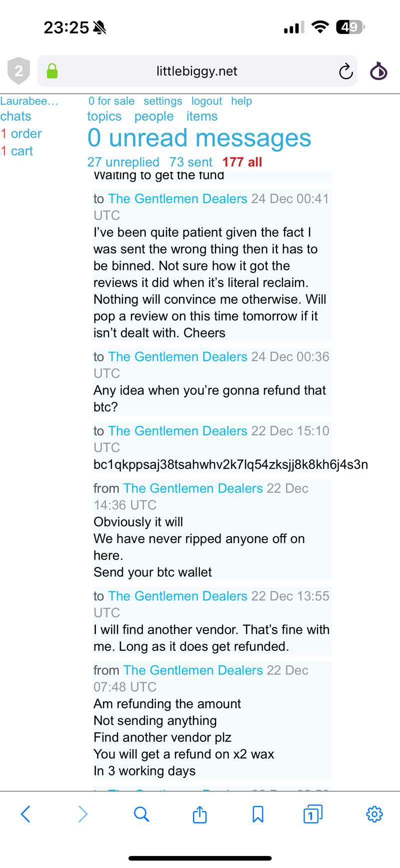400x868 pixels.
Task: Tap the forward arrow icon
Action: click(83, 814)
